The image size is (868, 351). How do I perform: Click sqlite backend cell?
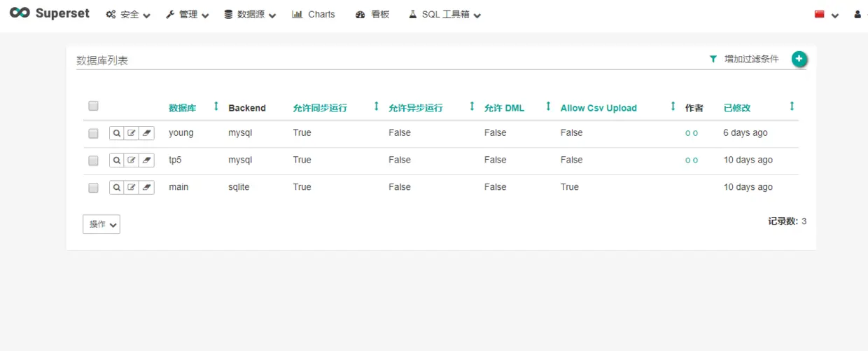click(x=239, y=187)
